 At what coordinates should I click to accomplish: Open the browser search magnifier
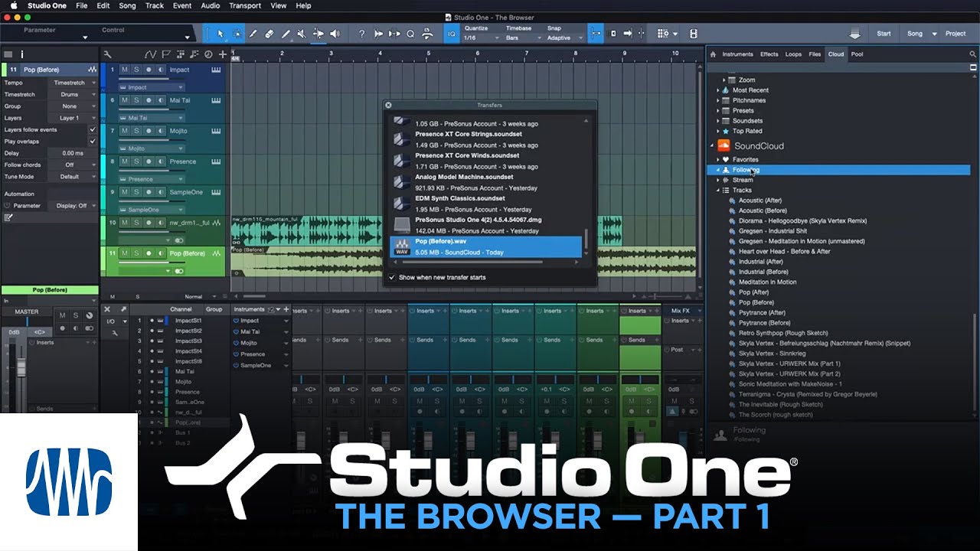pyautogui.click(x=973, y=54)
